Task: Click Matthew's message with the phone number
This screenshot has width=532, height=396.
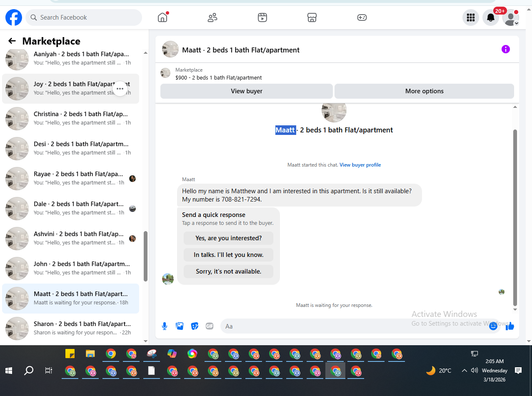Action: pyautogui.click(x=300, y=195)
